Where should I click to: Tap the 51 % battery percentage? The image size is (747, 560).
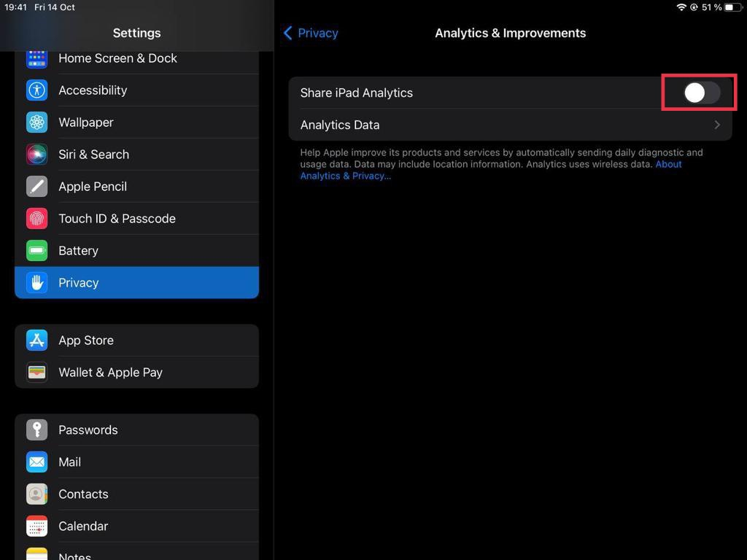(711, 7)
